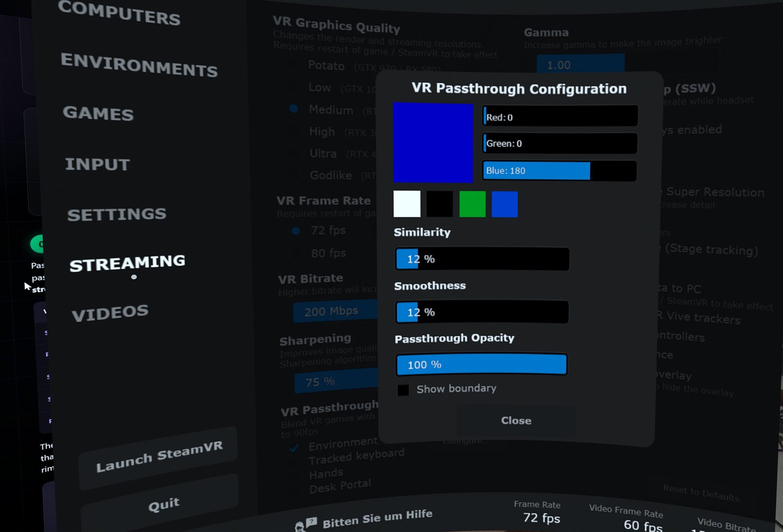Screen dimensions: 783x532
Task: Set the Similarity slider
Action: point(482,259)
